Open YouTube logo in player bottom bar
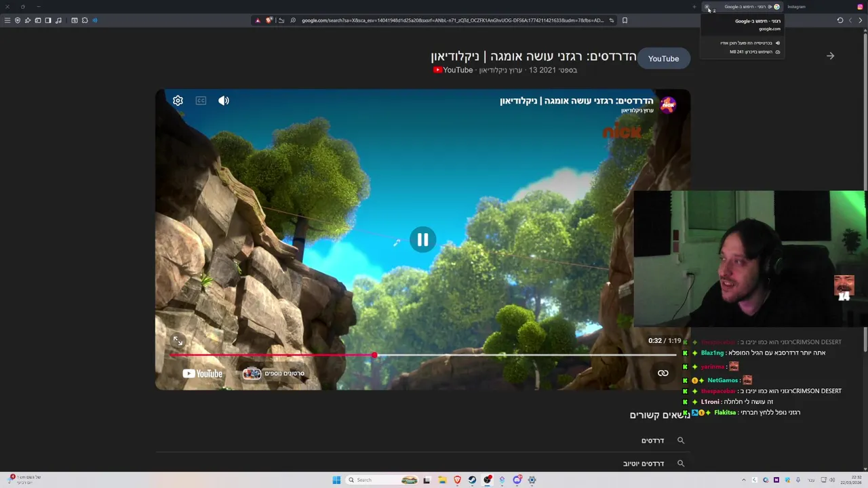Screen dimensions: 868x488 tap(202, 373)
